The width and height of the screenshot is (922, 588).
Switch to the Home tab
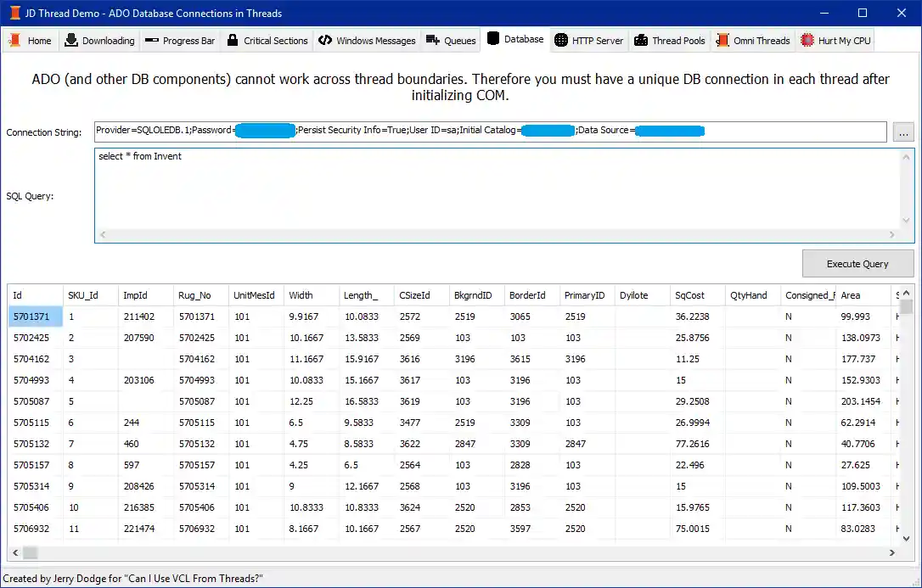[31, 40]
